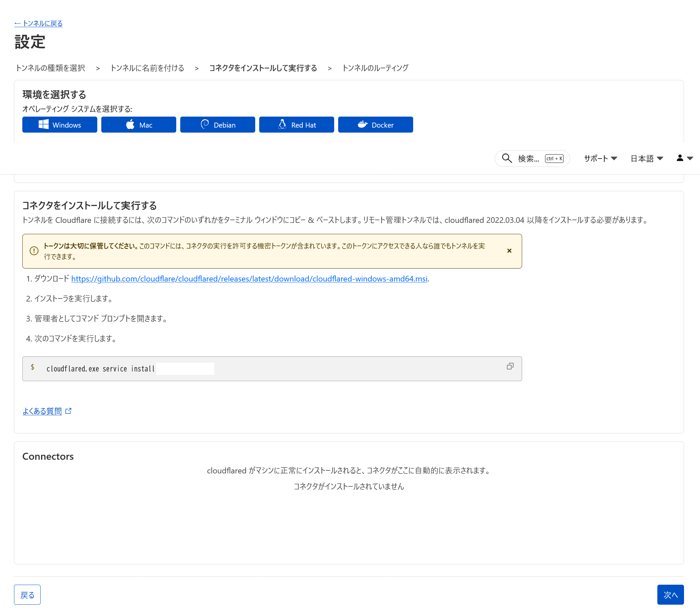Viewport: 700px width, 613px height.
Task: Select the Debian environment option
Action: [218, 125]
